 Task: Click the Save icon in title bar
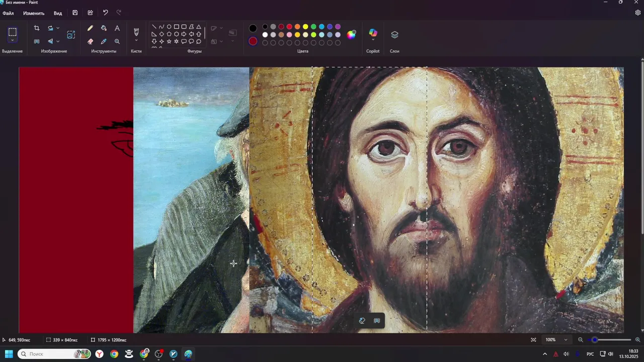[75, 13]
